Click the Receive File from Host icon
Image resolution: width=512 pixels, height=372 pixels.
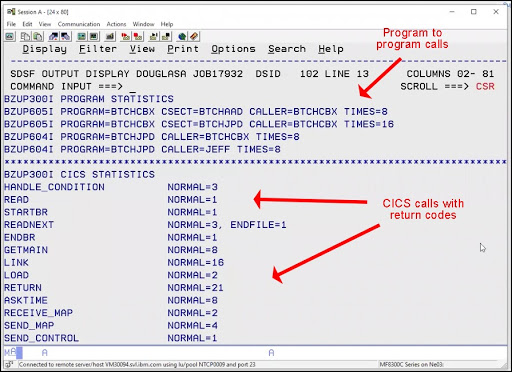(65, 36)
